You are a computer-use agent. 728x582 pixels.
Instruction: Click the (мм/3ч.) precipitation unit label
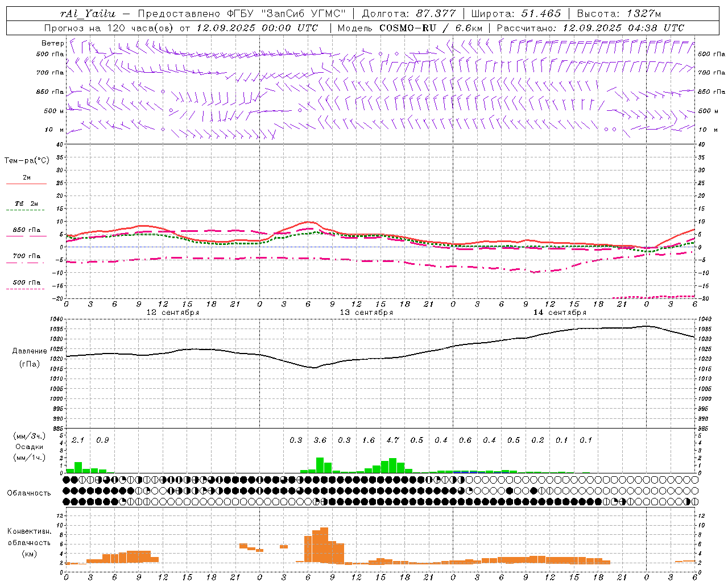tap(30, 436)
